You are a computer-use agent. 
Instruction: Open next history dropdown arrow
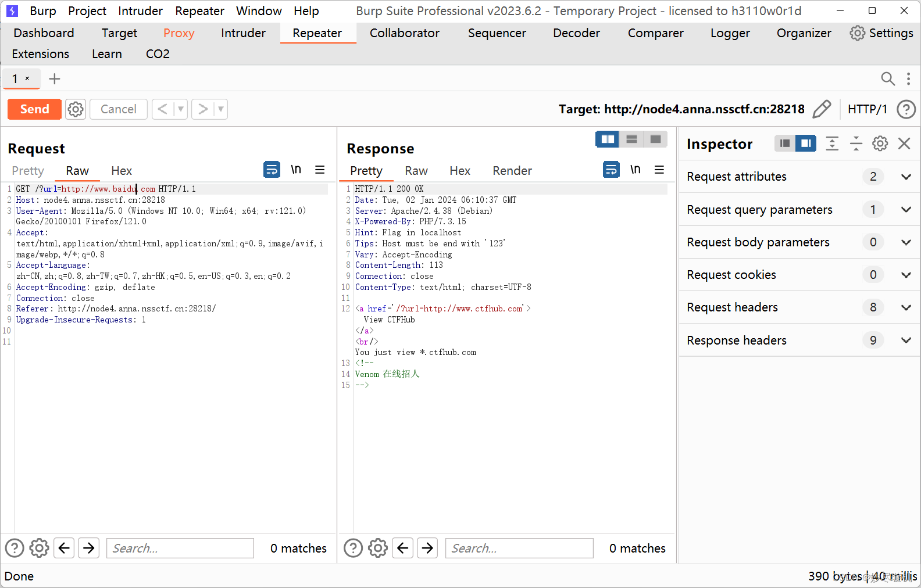[221, 109]
